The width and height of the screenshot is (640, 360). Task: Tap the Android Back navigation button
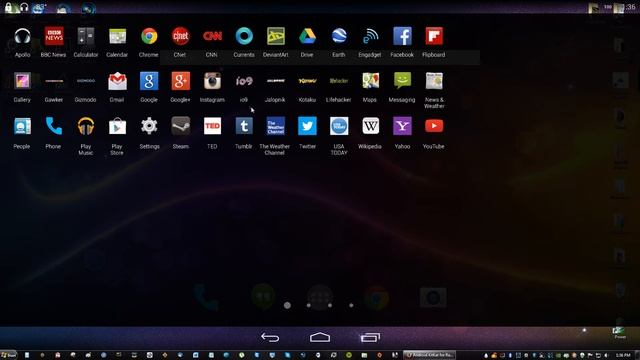pyautogui.click(x=270, y=338)
